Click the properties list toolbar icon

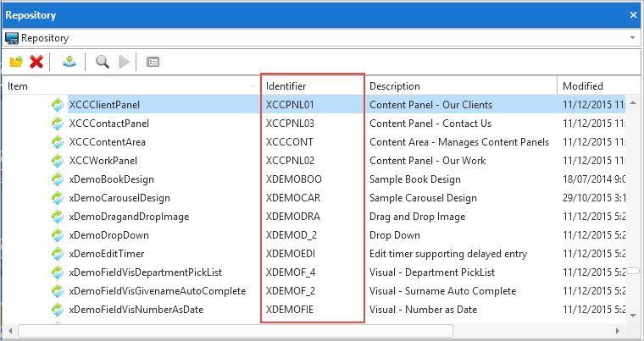[153, 62]
